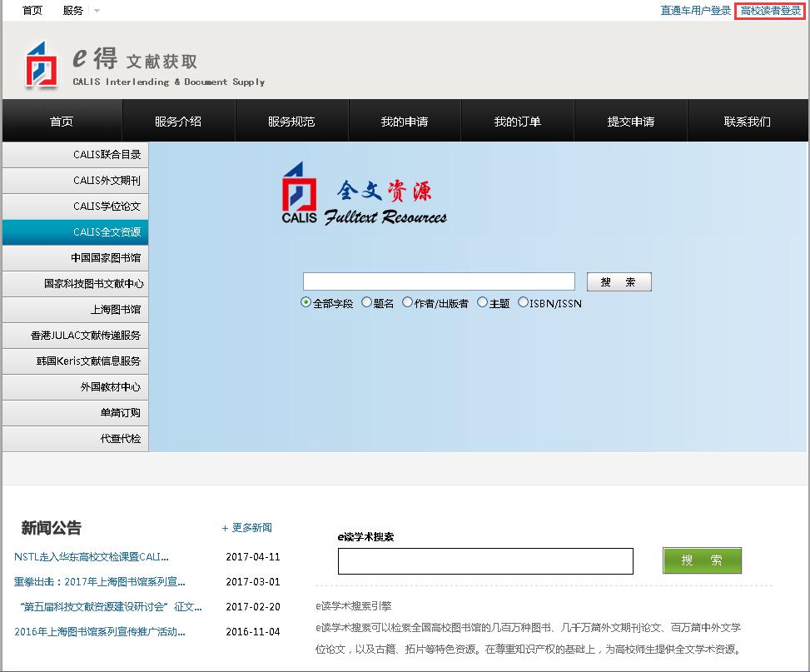
Task: Select the ISBN/ISSN radio button
Action: [523, 302]
